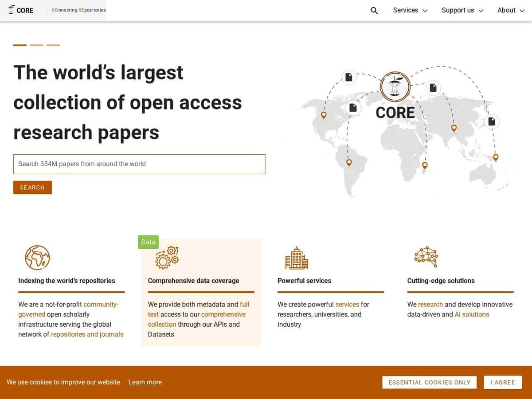Click the network icon for Cutting-edge solutions
This screenshot has height=399, width=532.
(426, 256)
